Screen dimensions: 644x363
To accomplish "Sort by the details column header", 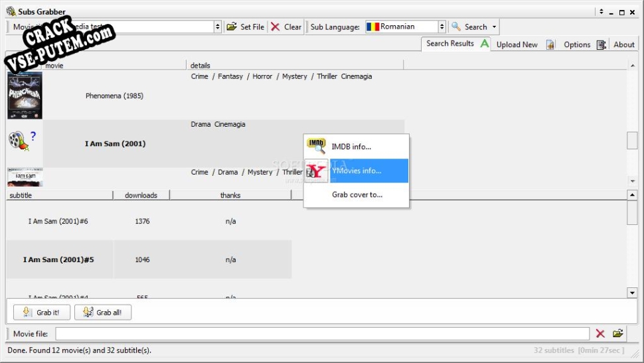I will click(x=295, y=65).
